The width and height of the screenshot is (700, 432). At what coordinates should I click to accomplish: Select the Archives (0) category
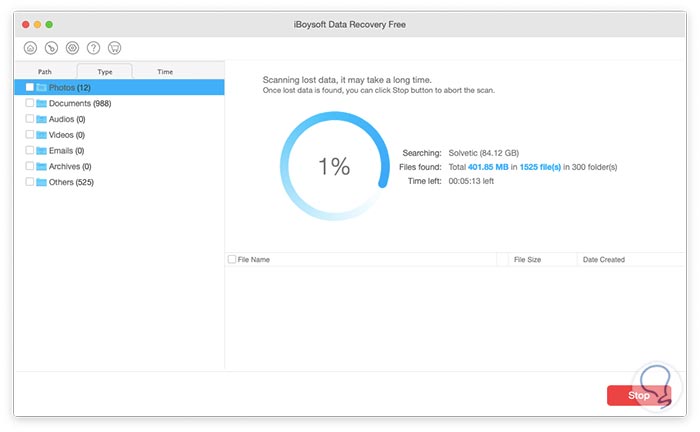(x=70, y=167)
